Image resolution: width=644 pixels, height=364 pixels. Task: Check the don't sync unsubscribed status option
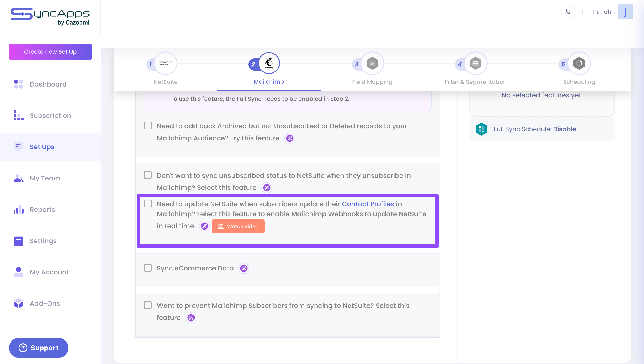147,175
